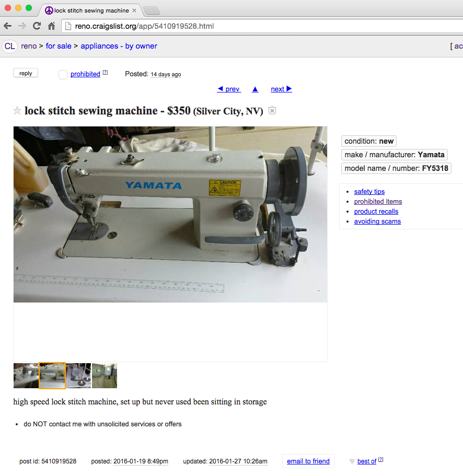
Task: Go to prev posting
Action: pyautogui.click(x=229, y=89)
